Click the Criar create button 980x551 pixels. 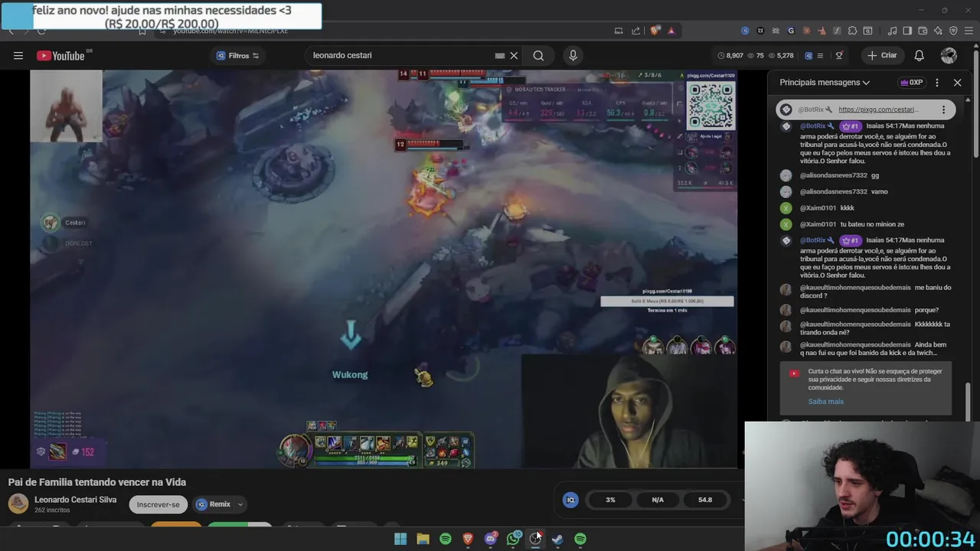coord(881,55)
